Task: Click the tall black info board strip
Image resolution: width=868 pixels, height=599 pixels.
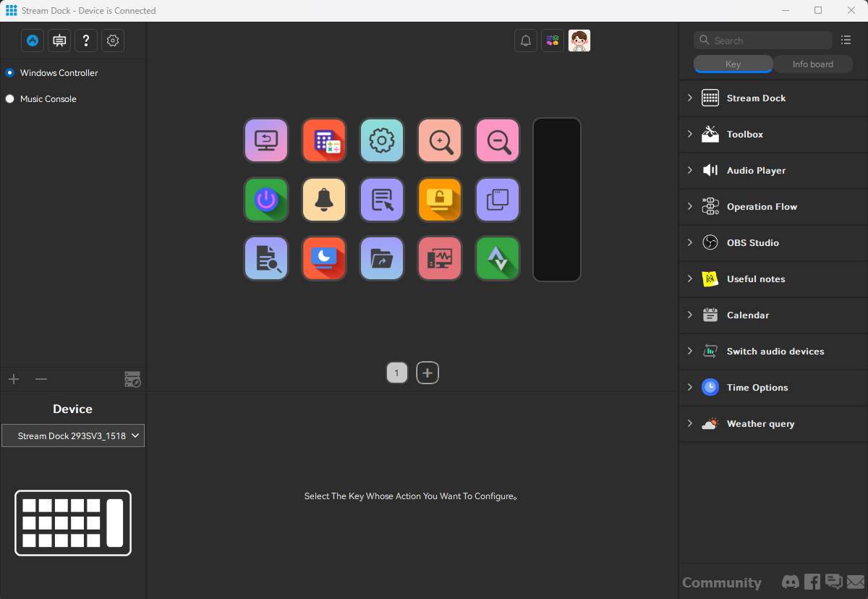Action: pos(557,200)
